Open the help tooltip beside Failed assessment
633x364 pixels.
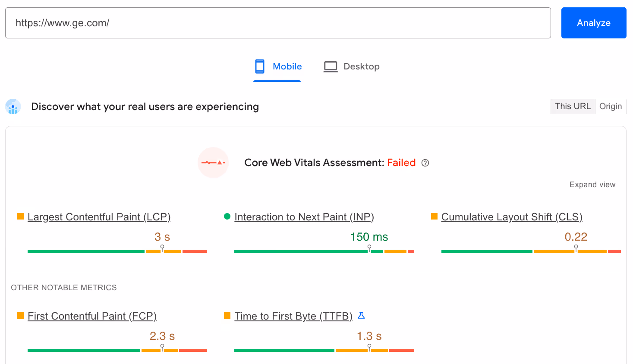tap(425, 163)
